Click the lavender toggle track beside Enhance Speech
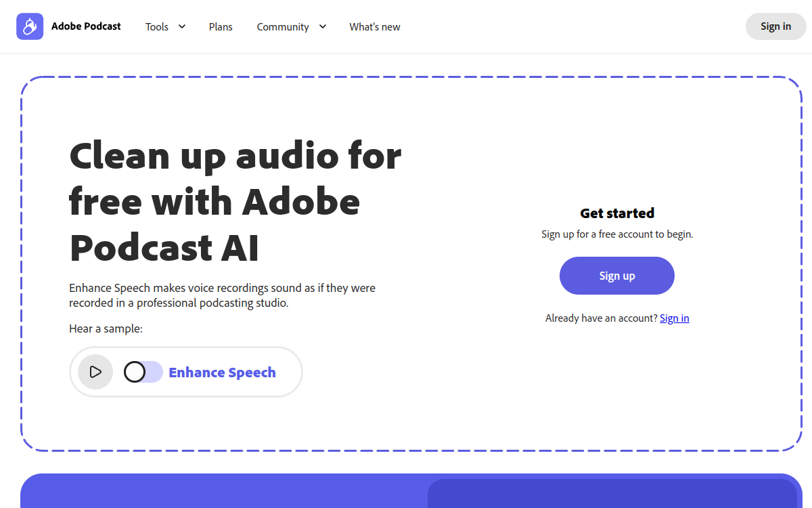The width and height of the screenshot is (812, 508). 152,372
